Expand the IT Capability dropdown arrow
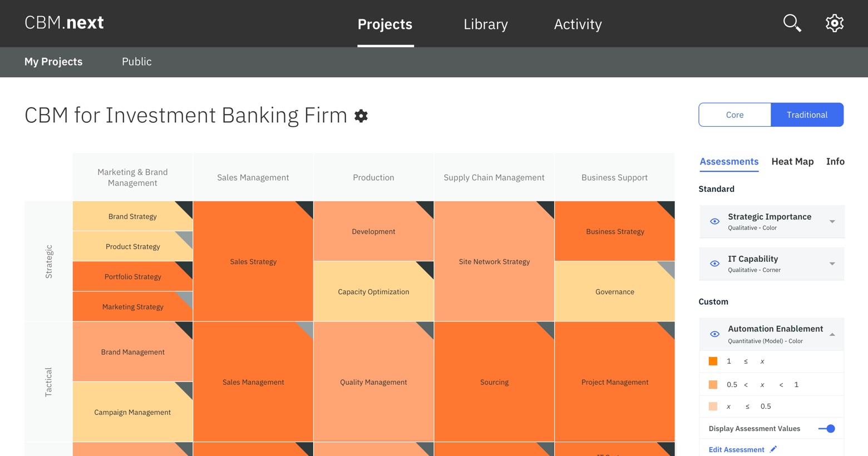 click(832, 264)
